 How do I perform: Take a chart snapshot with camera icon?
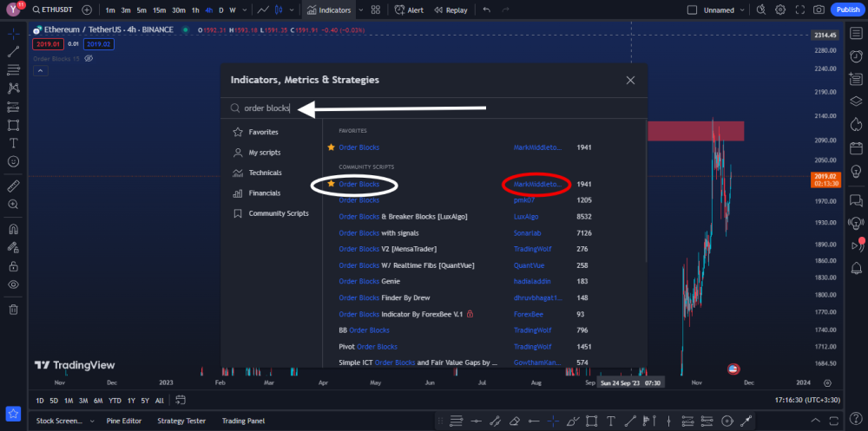pyautogui.click(x=818, y=10)
